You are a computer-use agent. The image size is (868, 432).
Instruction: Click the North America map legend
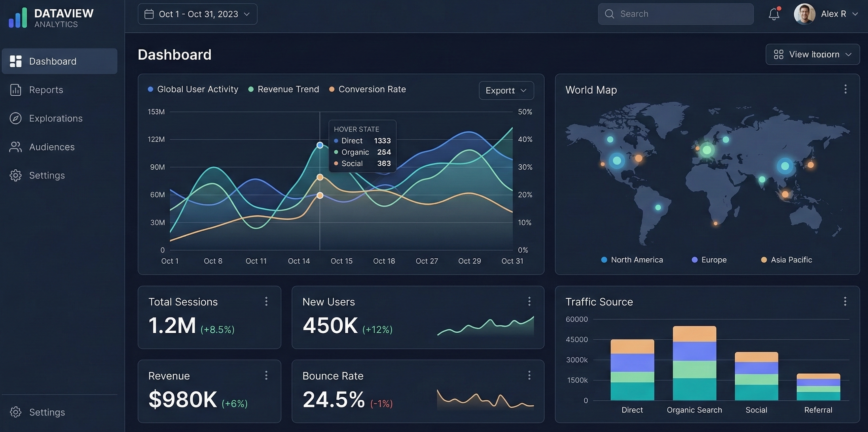pyautogui.click(x=632, y=260)
